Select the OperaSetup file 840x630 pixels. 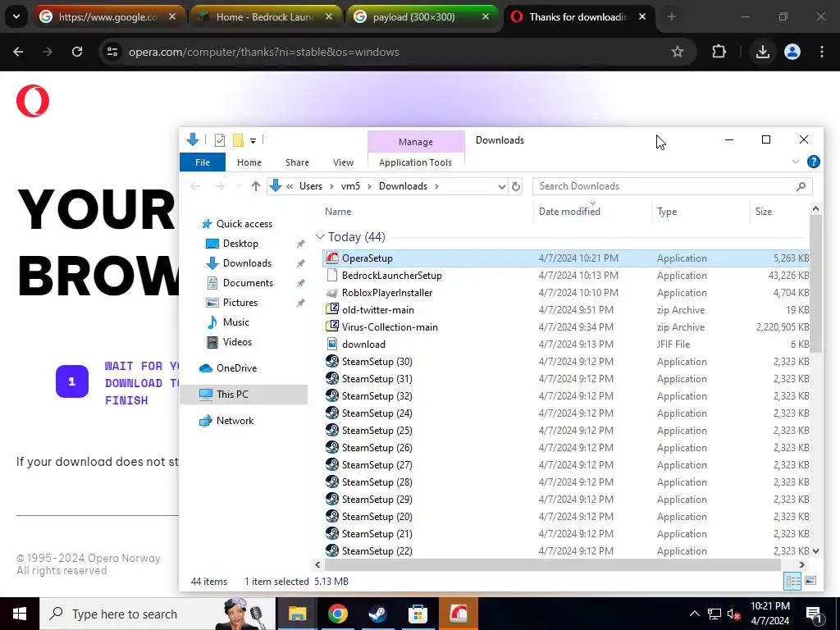click(566, 258)
